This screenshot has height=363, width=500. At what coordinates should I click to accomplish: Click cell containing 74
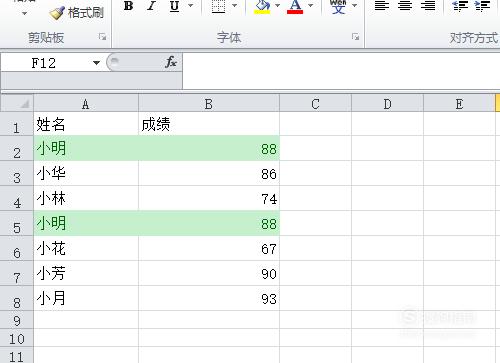click(x=209, y=198)
